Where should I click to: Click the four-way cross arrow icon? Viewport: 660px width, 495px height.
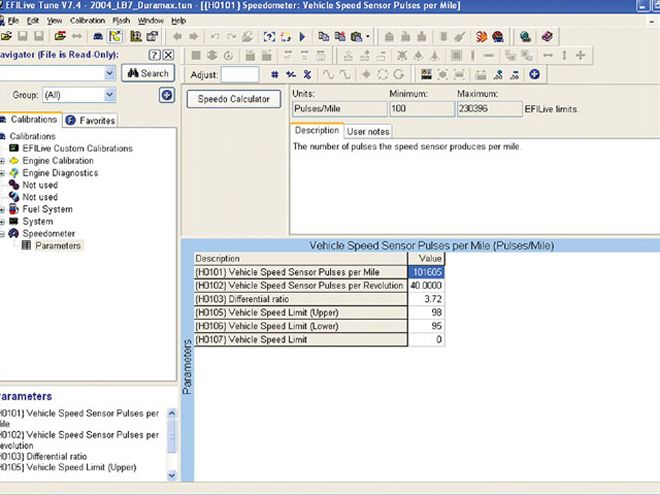pos(580,55)
